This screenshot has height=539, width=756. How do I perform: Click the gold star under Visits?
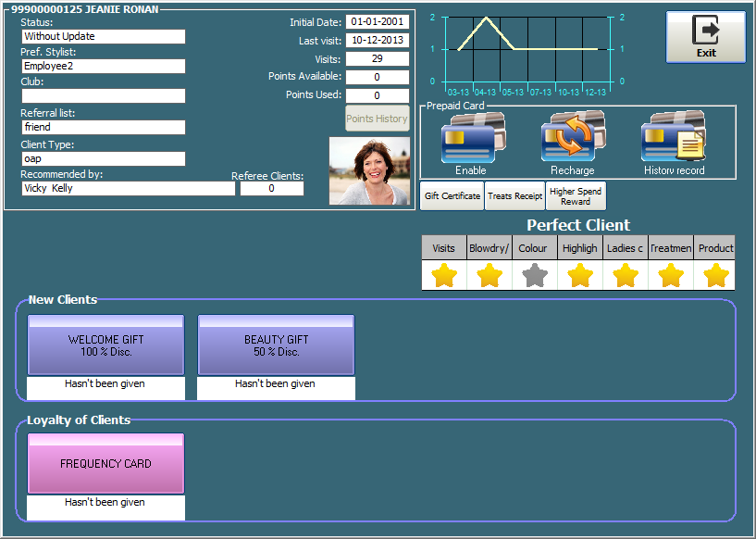444,275
